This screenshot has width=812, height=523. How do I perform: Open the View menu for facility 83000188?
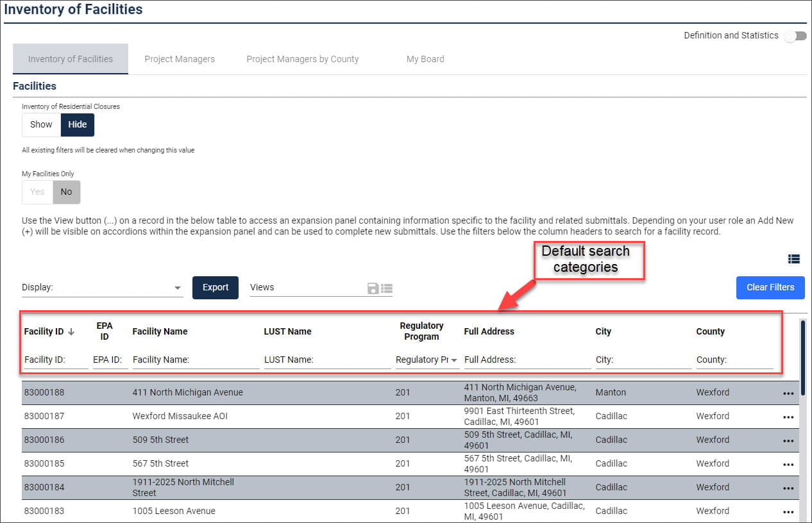point(788,394)
